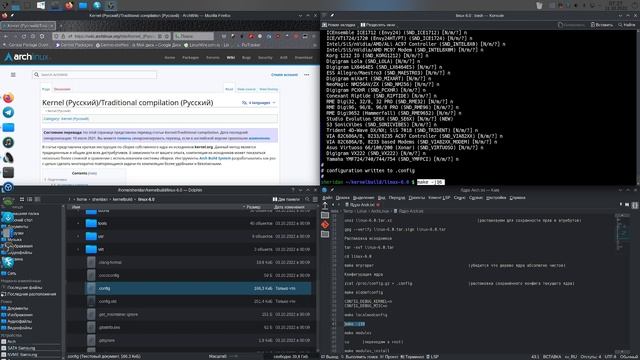The image size is (640, 360).
Task: Close the Ядро Arch.txt tab in Kate
Action: click(378, 204)
